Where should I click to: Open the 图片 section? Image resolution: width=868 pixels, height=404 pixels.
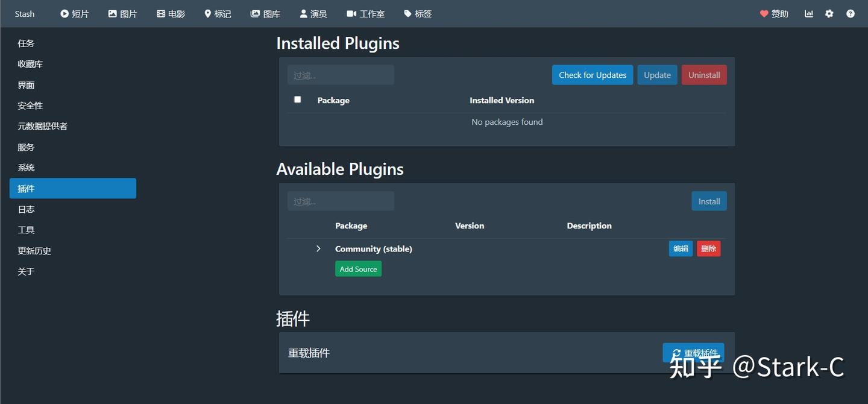click(x=122, y=13)
